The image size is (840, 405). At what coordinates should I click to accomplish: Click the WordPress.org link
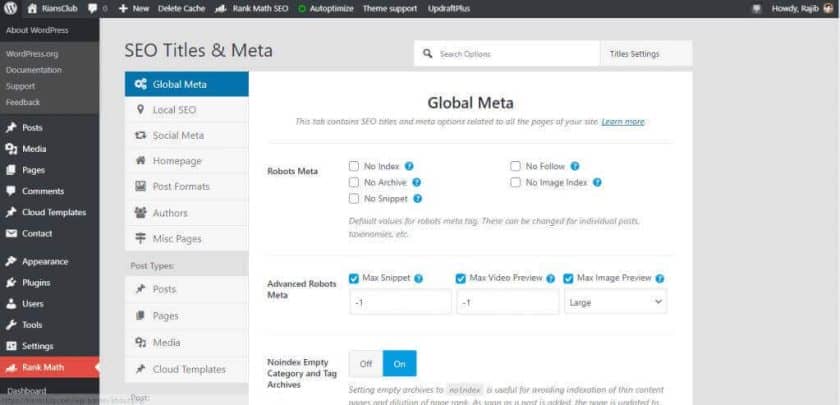click(x=32, y=54)
